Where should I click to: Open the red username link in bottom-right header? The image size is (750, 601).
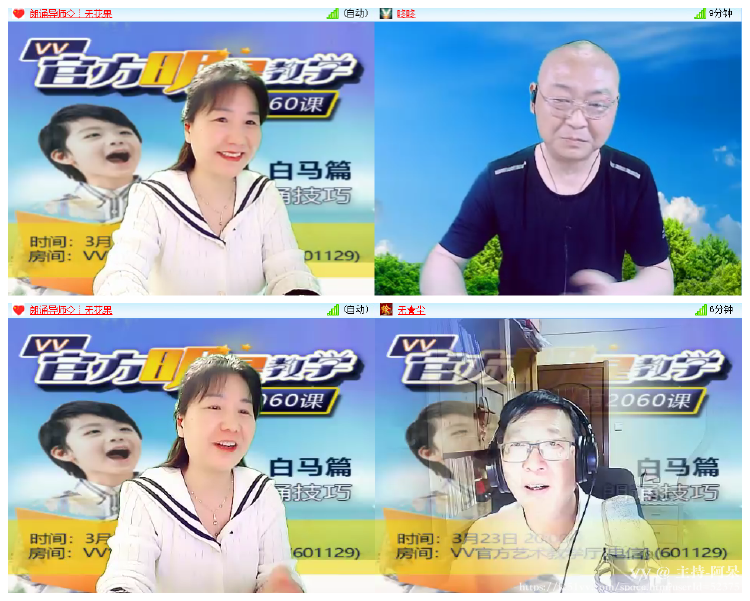(411, 310)
